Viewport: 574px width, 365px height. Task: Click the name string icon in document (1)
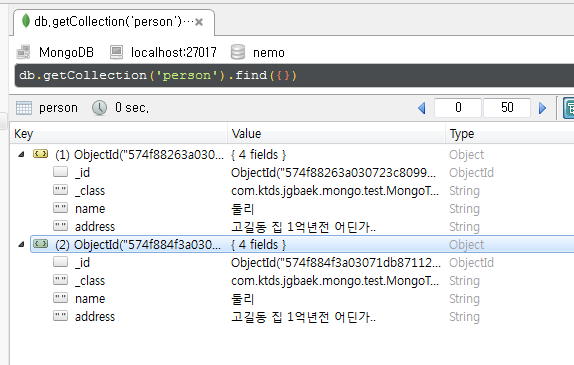(x=60, y=208)
